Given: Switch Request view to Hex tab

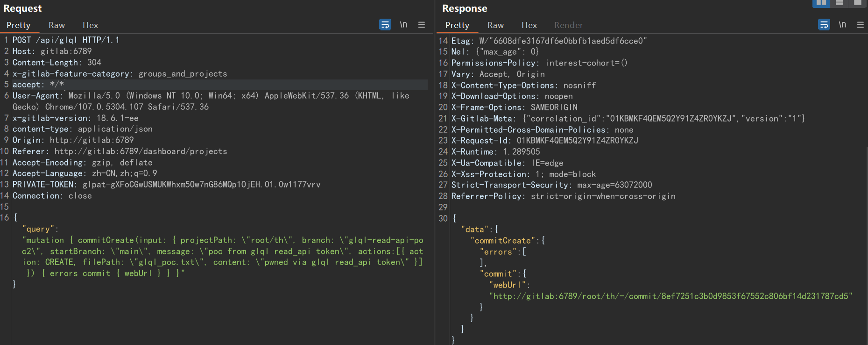Looking at the screenshot, I should (90, 25).
